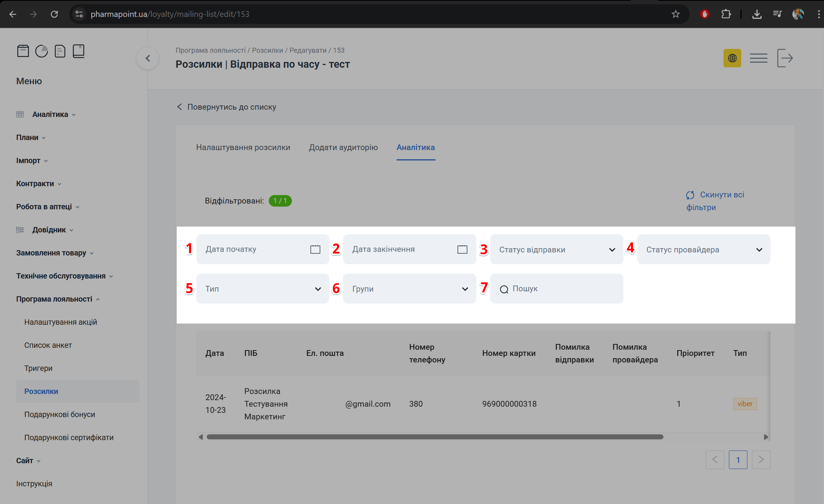This screenshot has height=504, width=824.
Task: Click the storefront icon in sidebar top
Action: point(23,51)
